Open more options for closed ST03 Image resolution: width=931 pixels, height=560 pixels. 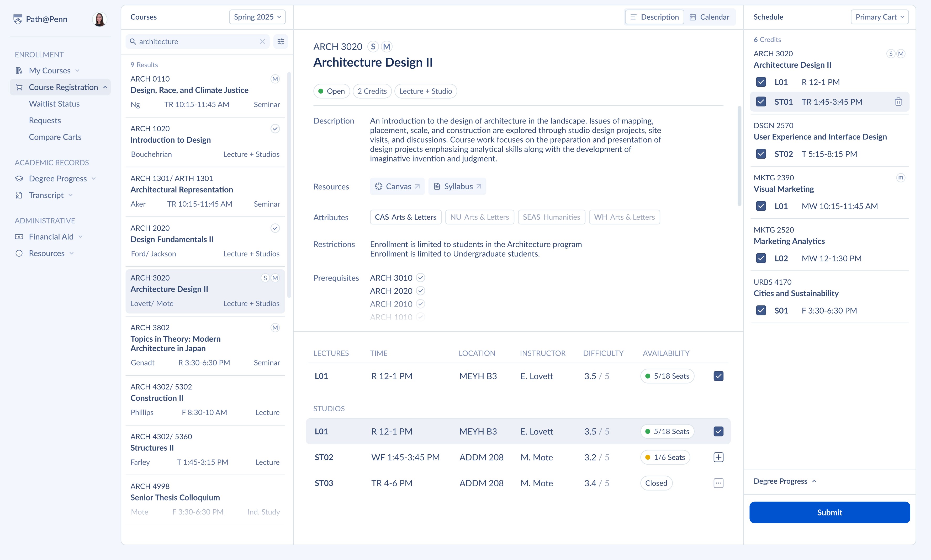click(718, 483)
